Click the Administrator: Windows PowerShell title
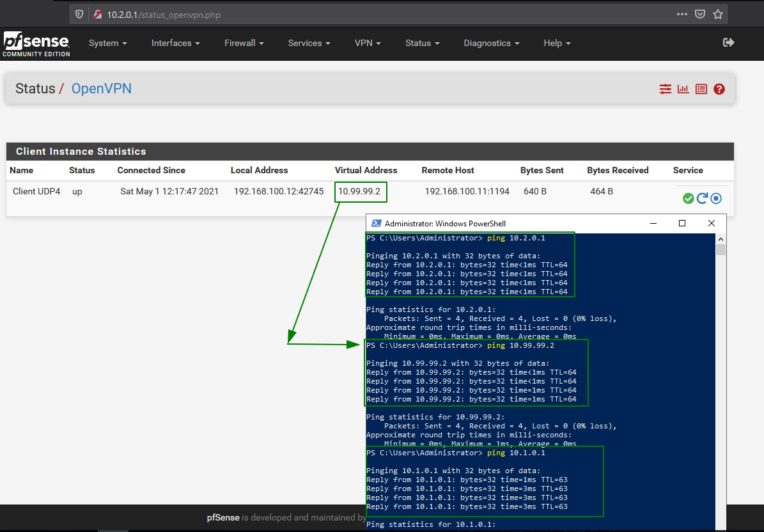 (446, 224)
